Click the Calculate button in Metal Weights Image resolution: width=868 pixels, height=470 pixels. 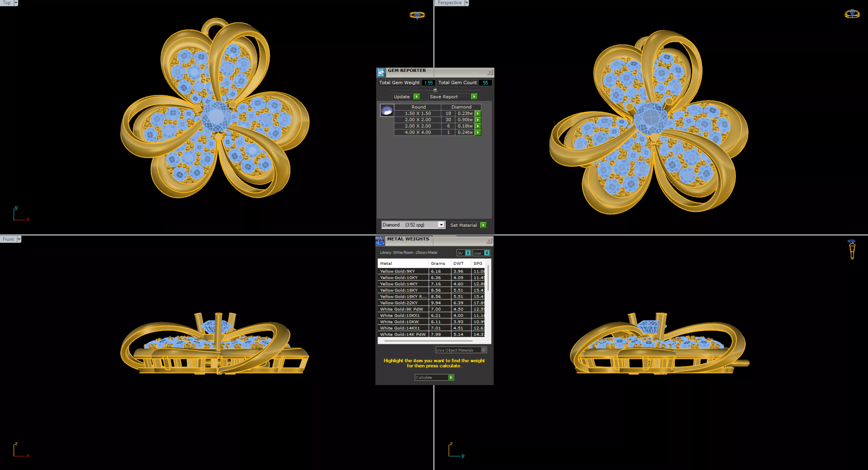point(434,377)
